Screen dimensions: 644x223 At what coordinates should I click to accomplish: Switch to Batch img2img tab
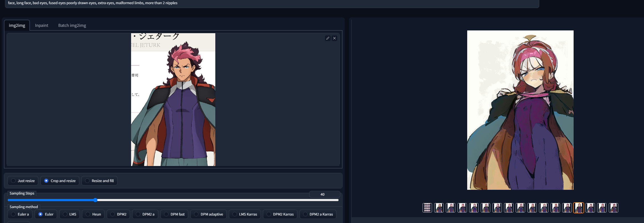point(72,25)
